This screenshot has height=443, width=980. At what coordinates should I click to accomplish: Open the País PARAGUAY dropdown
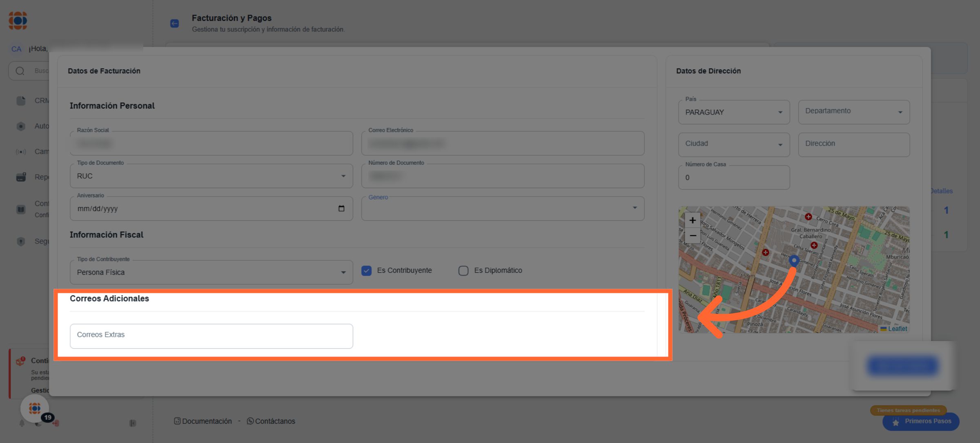[x=734, y=112]
